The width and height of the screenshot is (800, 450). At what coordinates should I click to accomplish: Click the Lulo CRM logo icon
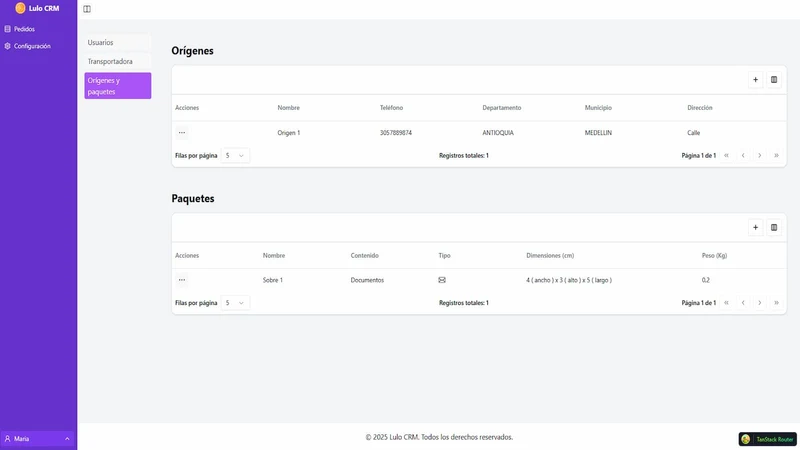pos(20,8)
